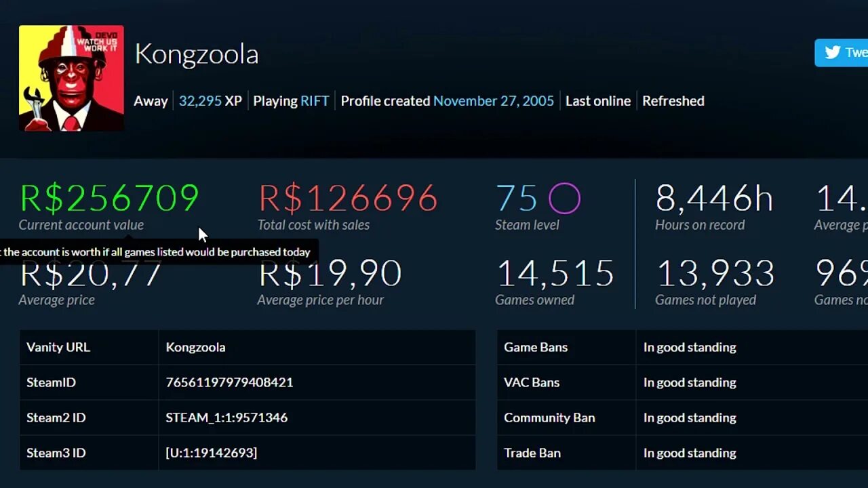This screenshot has width=868, height=488.
Task: Click the R$256709 current account value
Action: 109,199
